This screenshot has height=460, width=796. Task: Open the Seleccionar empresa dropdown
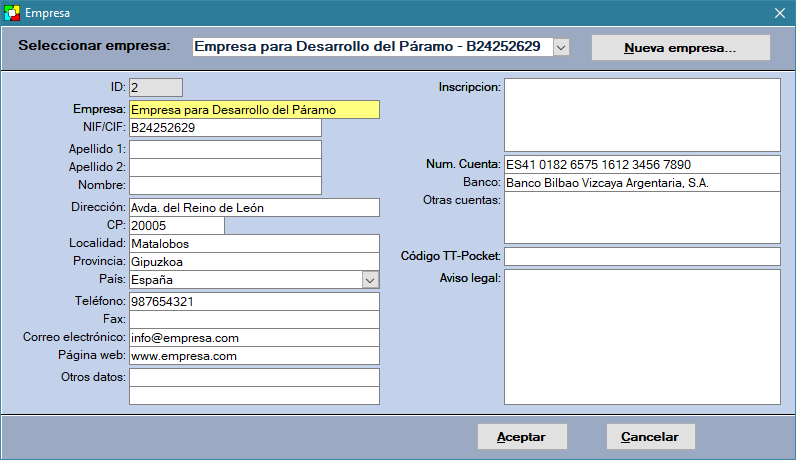click(561, 47)
